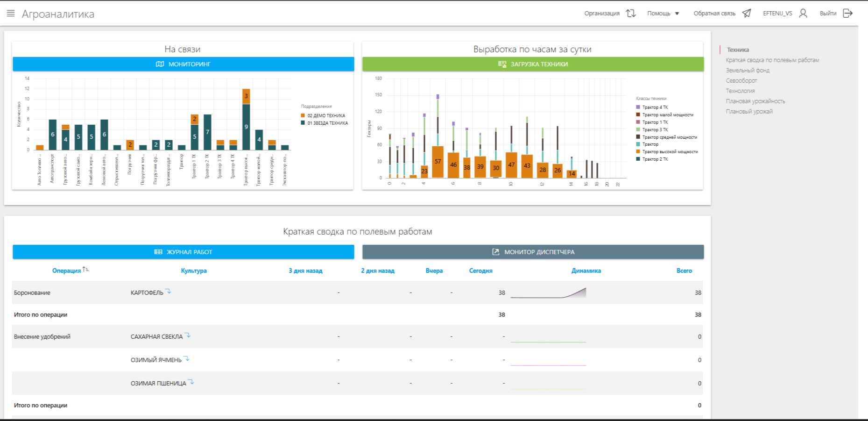Toggle 01 ЗВЕЗДА ТЕХНИКА legend series

click(327, 123)
